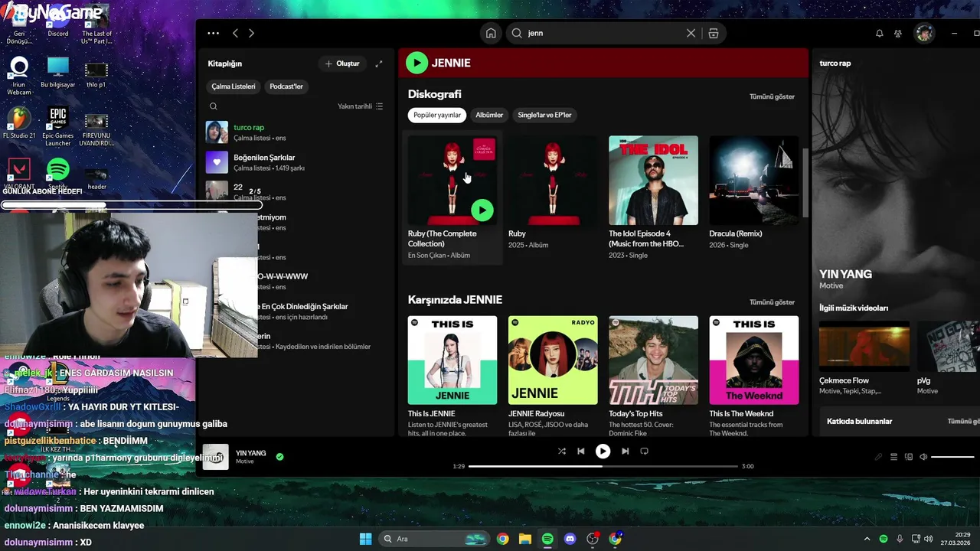Open Today's Top Hits playlist
This screenshot has height=551, width=980.
(x=653, y=360)
